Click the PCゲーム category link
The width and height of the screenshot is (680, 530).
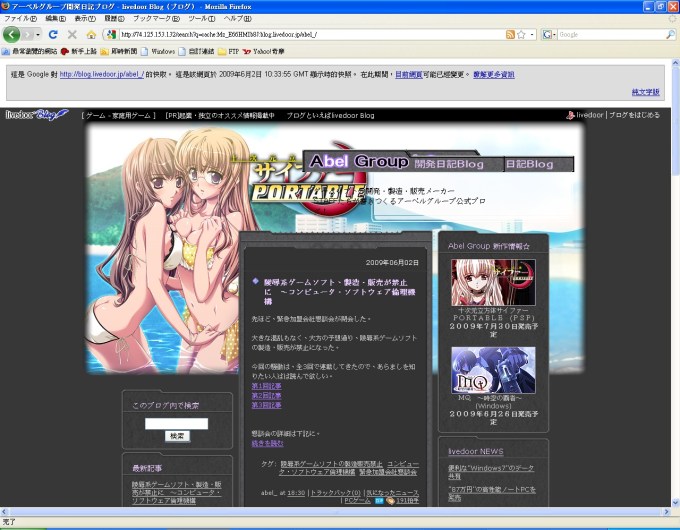[x=357, y=501]
